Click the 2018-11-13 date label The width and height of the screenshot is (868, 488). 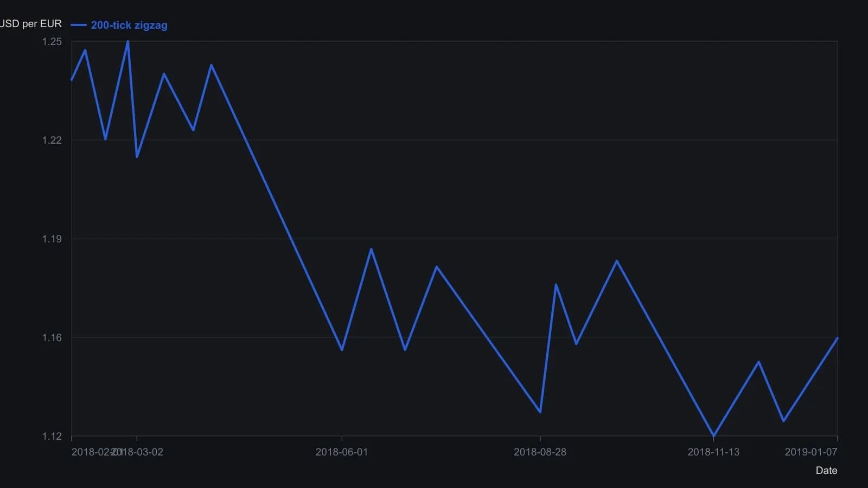tap(713, 452)
